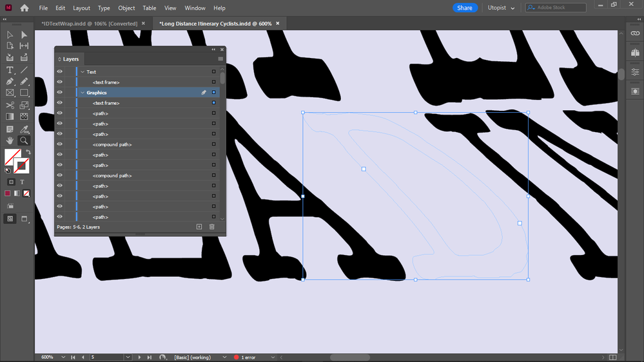644x362 pixels.
Task: Open the Links panel icon
Action: click(635, 33)
